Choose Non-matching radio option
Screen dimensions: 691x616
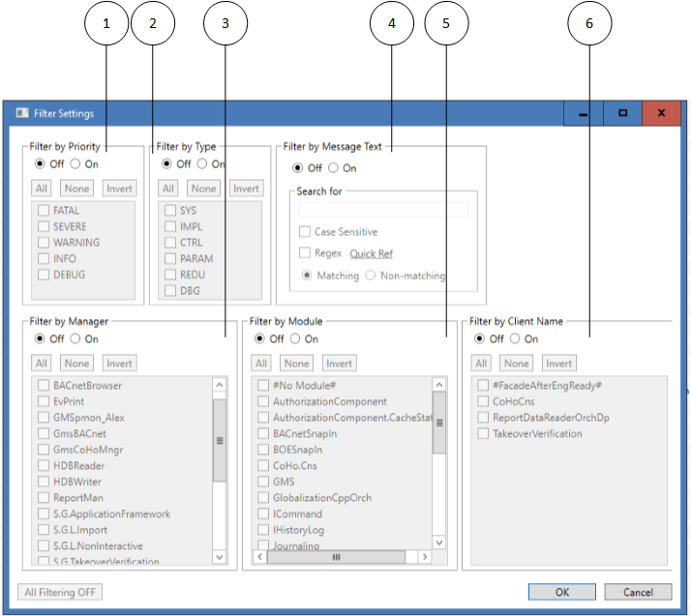tap(370, 276)
